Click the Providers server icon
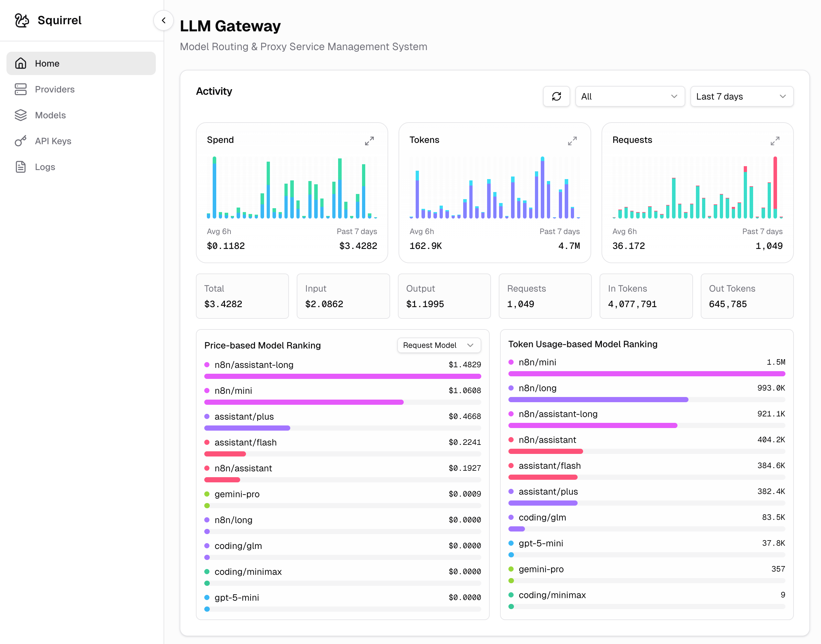 21,89
